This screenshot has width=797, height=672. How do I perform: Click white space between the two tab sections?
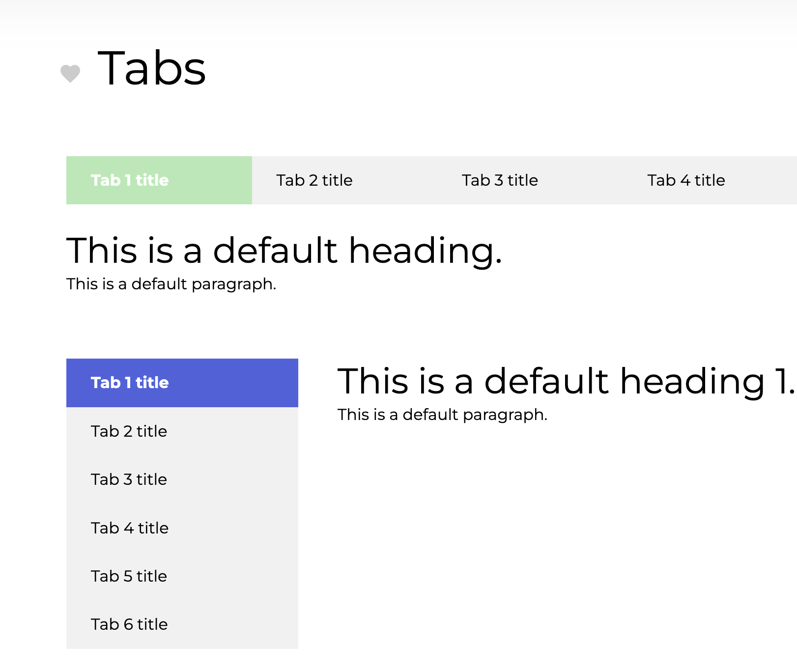tap(393, 324)
